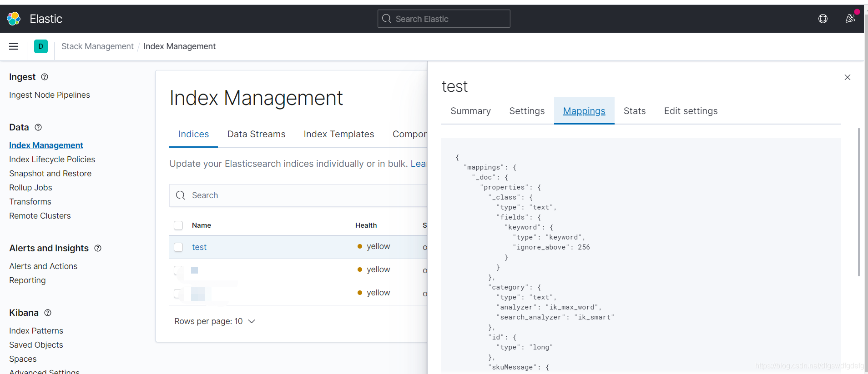This screenshot has height=374, width=868.
Task: Open the Rows per page dropdown
Action: click(215, 321)
